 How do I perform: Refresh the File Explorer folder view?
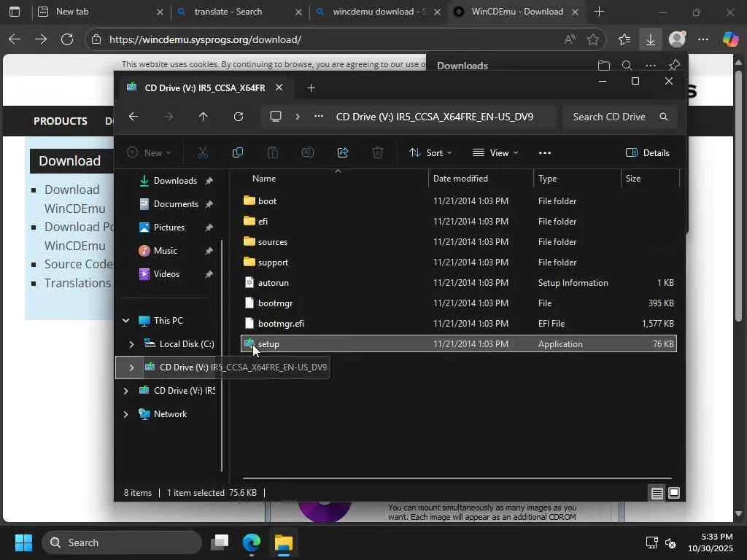(239, 117)
